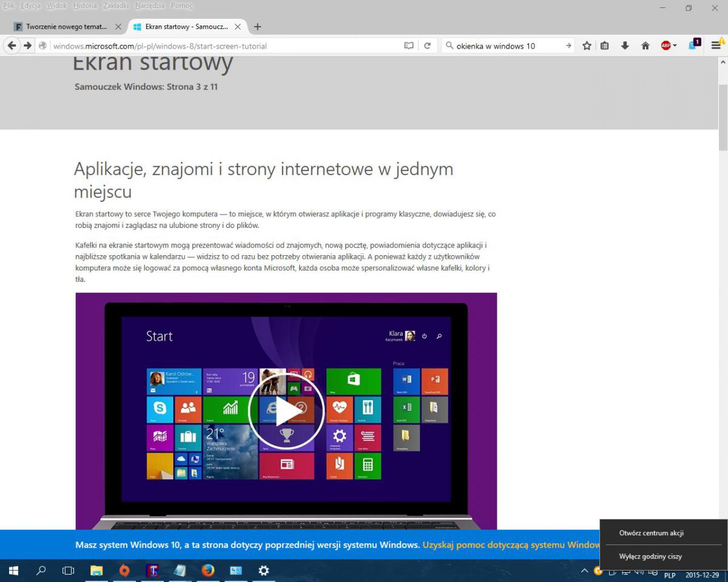This screenshot has width=728, height=582.
Task: Click the Ghostery icon with badge 1
Action: click(694, 44)
